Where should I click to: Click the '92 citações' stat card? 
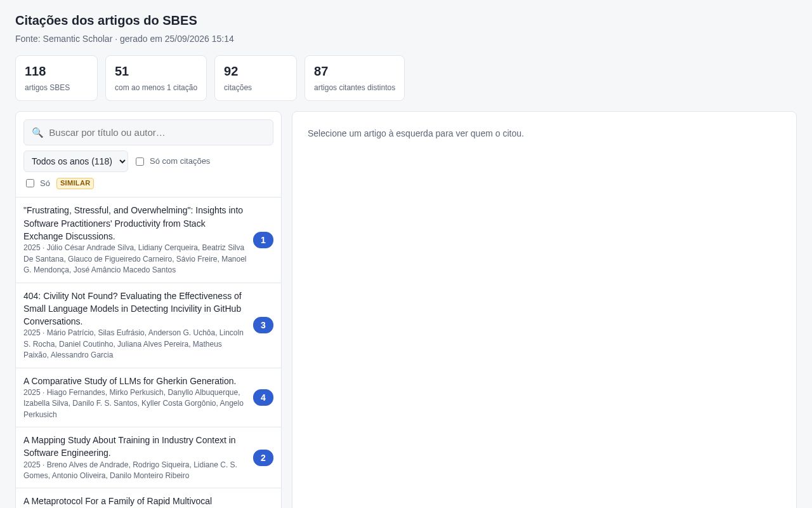click(x=256, y=78)
